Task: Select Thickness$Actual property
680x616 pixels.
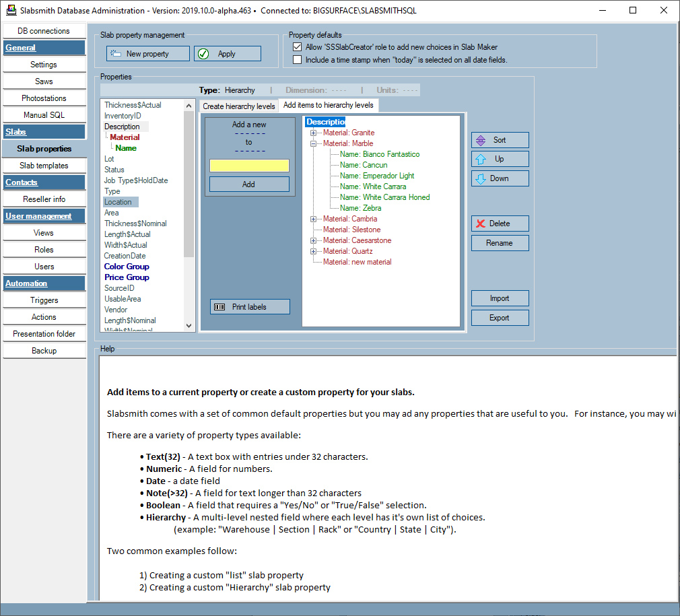Action: click(133, 105)
